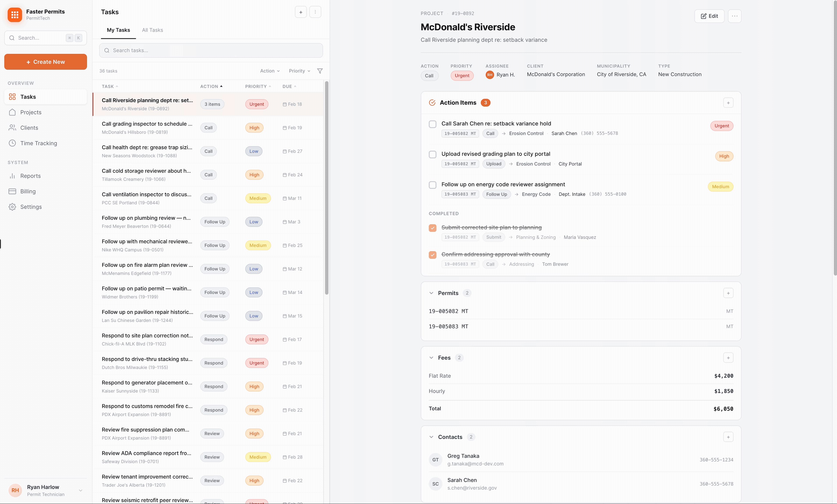Open the Action dropdown above the task list
This screenshot has width=837, height=504.
tap(269, 71)
